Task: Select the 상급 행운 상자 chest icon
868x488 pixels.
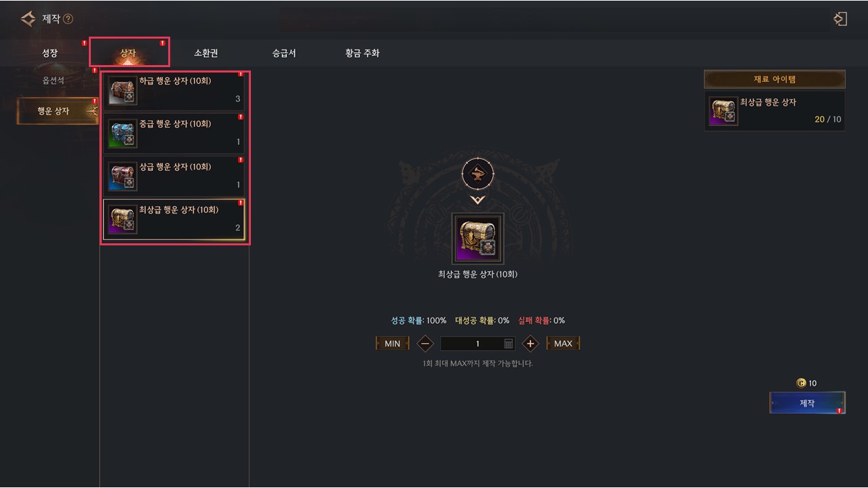Action: pyautogui.click(x=122, y=177)
